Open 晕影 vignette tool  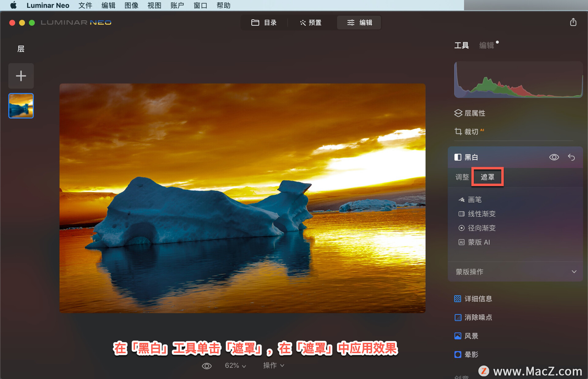(466, 355)
